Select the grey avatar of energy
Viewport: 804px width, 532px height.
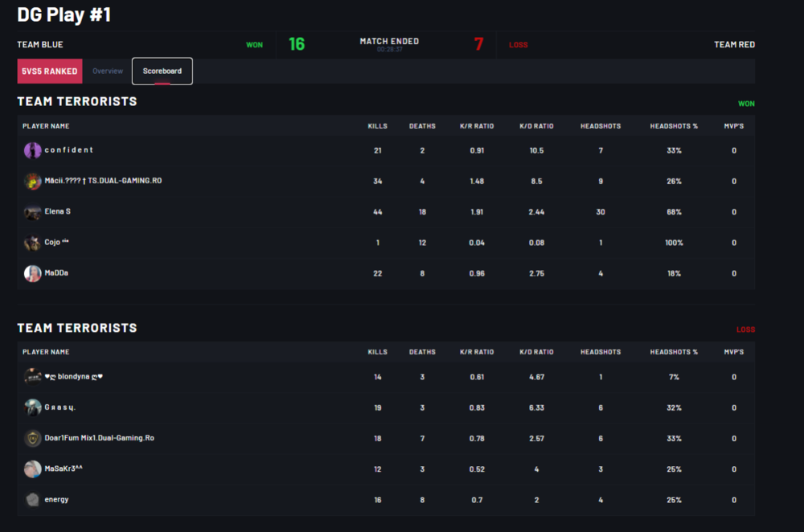(x=32, y=500)
